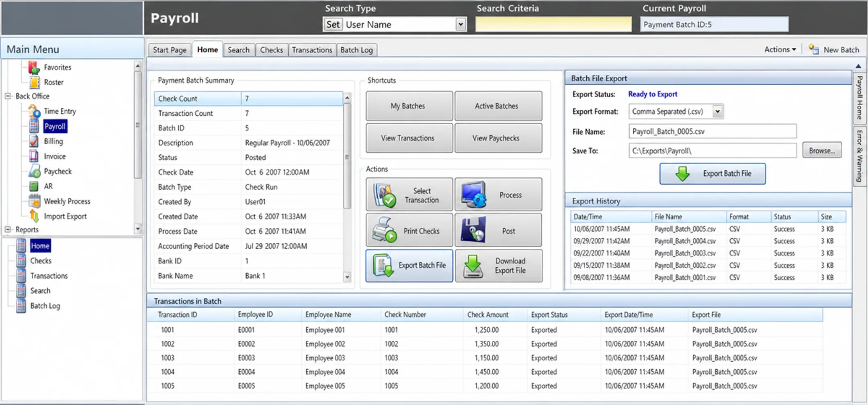Viewport: 868px width, 405px height.
Task: Click the Main Menu tree scroll-up arrow
Action: click(137, 65)
